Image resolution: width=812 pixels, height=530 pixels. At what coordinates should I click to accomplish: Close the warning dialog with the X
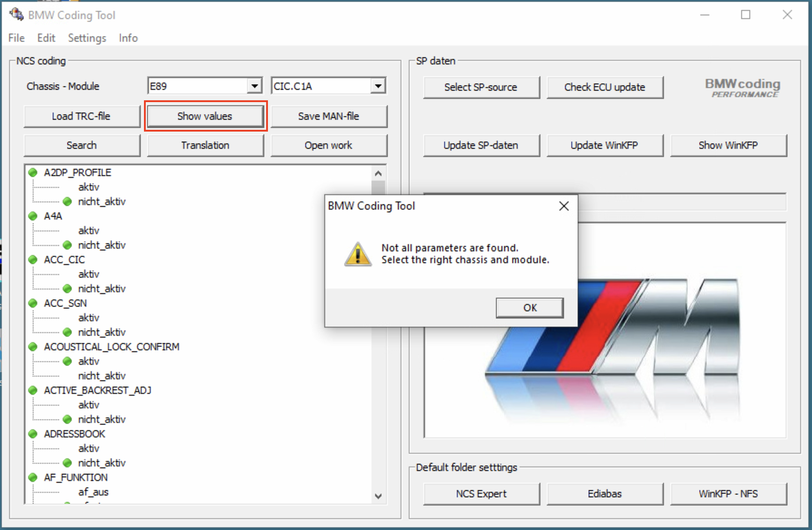(564, 206)
